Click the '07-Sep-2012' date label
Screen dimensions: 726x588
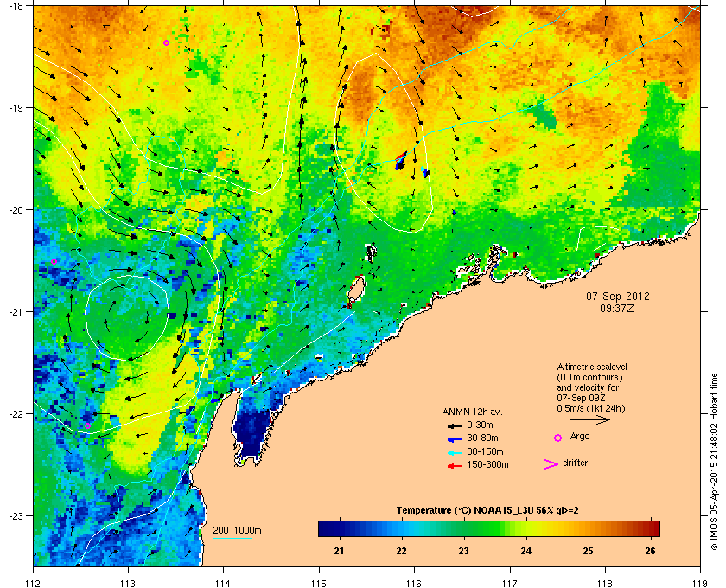(x=618, y=296)
